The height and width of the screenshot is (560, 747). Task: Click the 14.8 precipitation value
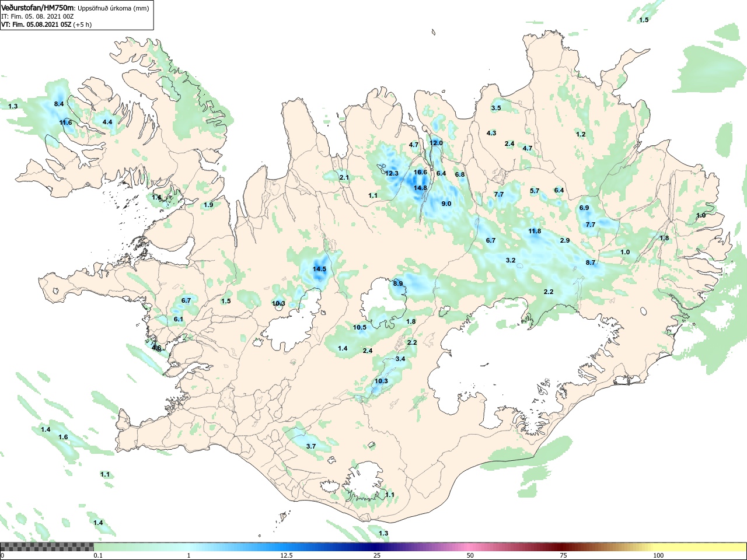(420, 188)
